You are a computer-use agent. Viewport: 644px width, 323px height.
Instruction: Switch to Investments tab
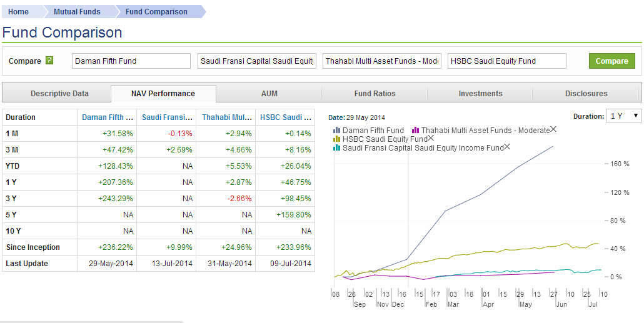point(480,94)
